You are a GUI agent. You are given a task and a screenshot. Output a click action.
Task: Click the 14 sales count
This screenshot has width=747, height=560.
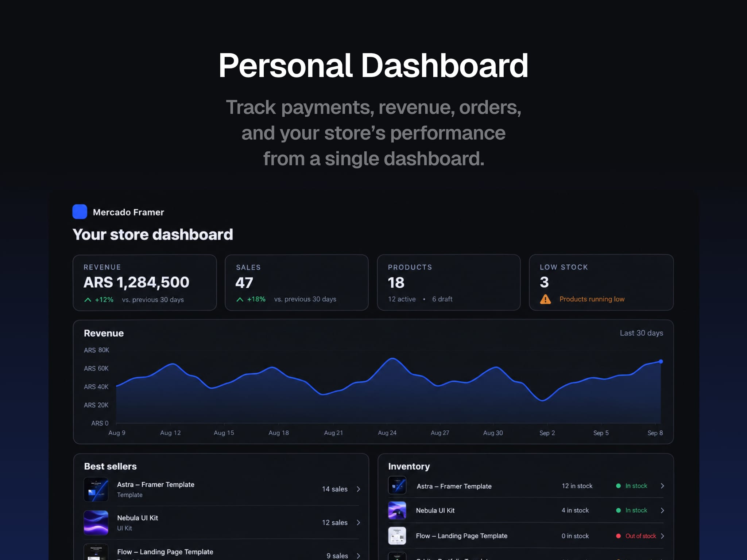click(x=334, y=489)
